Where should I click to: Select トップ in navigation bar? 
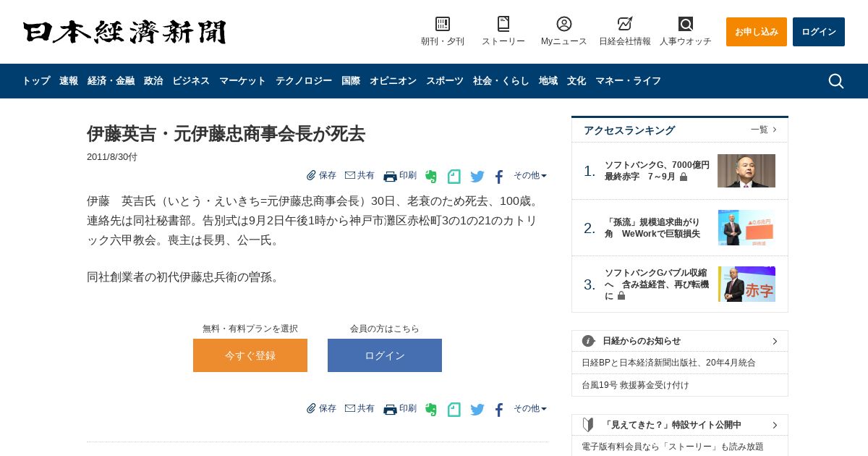pyautogui.click(x=36, y=81)
